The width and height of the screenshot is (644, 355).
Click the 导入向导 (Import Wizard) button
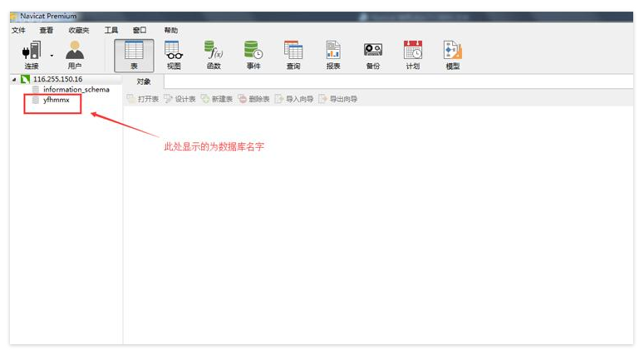pos(294,99)
